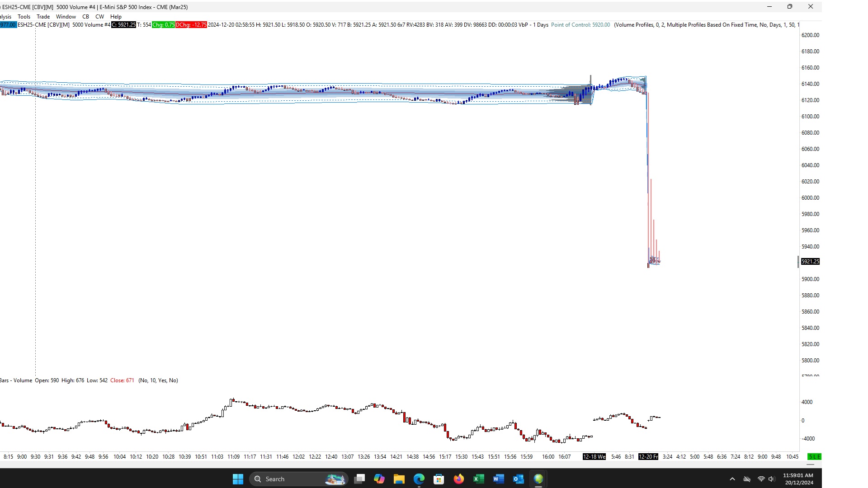The width and height of the screenshot is (868, 488).
Task: Click the CB menu item
Action: [x=85, y=17]
